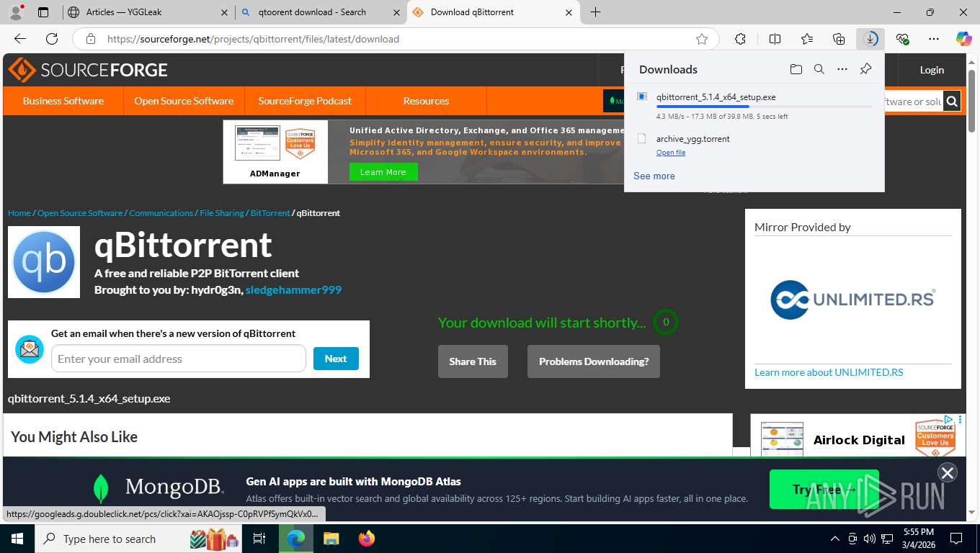Click Open file under archive_ygg.torrent
This screenshot has width=980, height=553.
click(671, 153)
